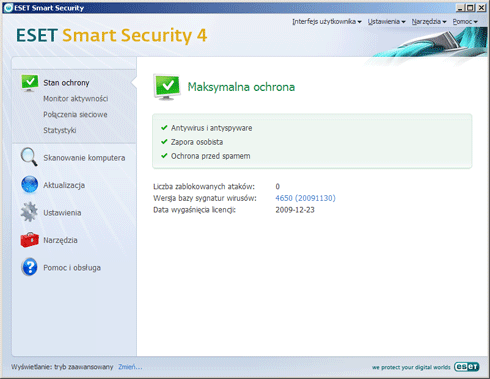This screenshot has height=379, width=490.
Task: Click the checkmark next to Ochrona przed spamem
Action: [x=164, y=156]
